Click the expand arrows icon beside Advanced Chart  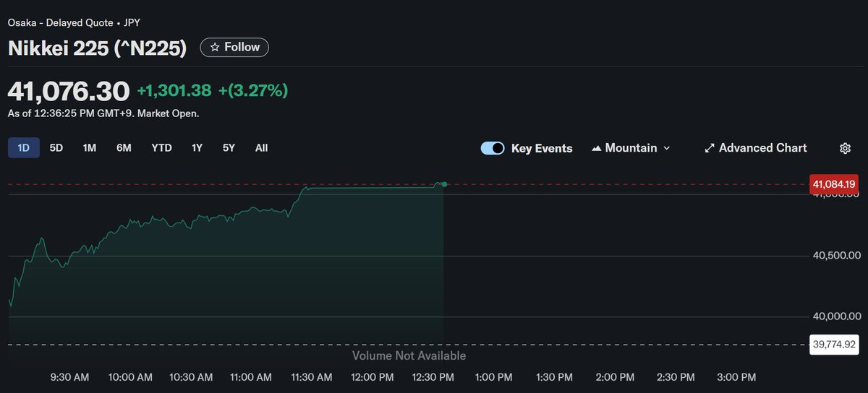(710, 148)
